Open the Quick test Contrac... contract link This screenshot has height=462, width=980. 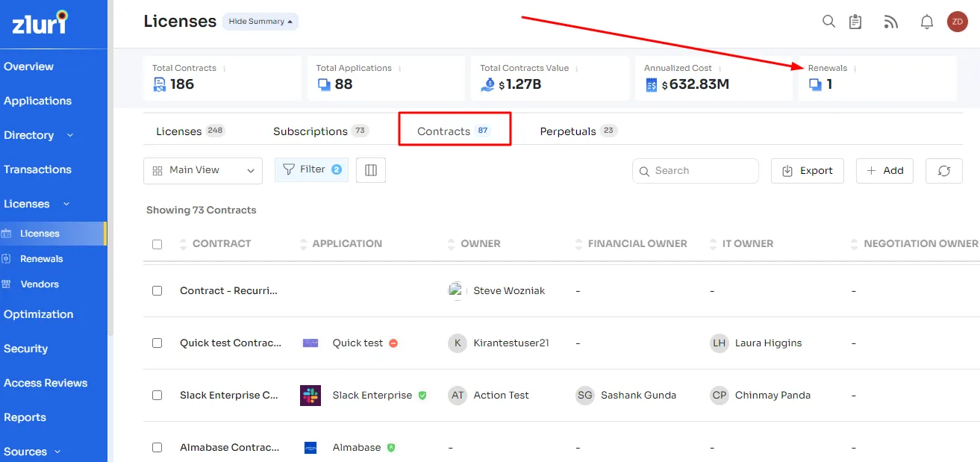pyautogui.click(x=231, y=343)
